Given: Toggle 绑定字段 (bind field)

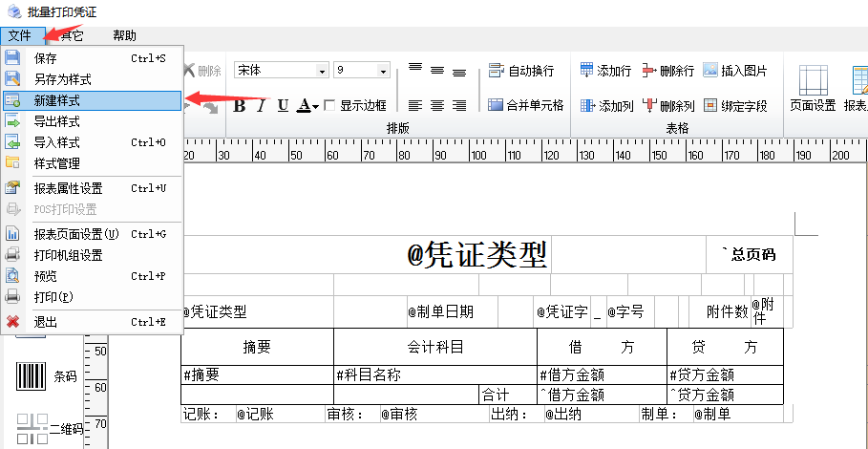Looking at the screenshot, I should tap(735, 105).
